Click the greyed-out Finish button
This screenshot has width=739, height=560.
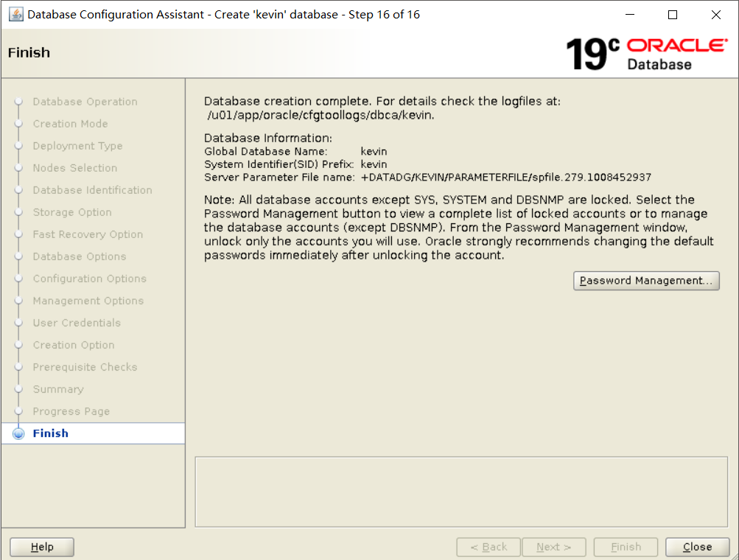pos(626,547)
